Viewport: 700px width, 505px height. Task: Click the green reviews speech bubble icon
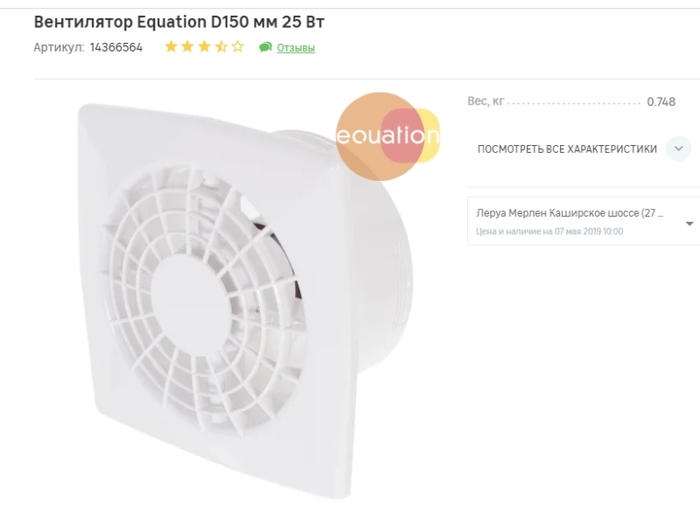(x=265, y=47)
